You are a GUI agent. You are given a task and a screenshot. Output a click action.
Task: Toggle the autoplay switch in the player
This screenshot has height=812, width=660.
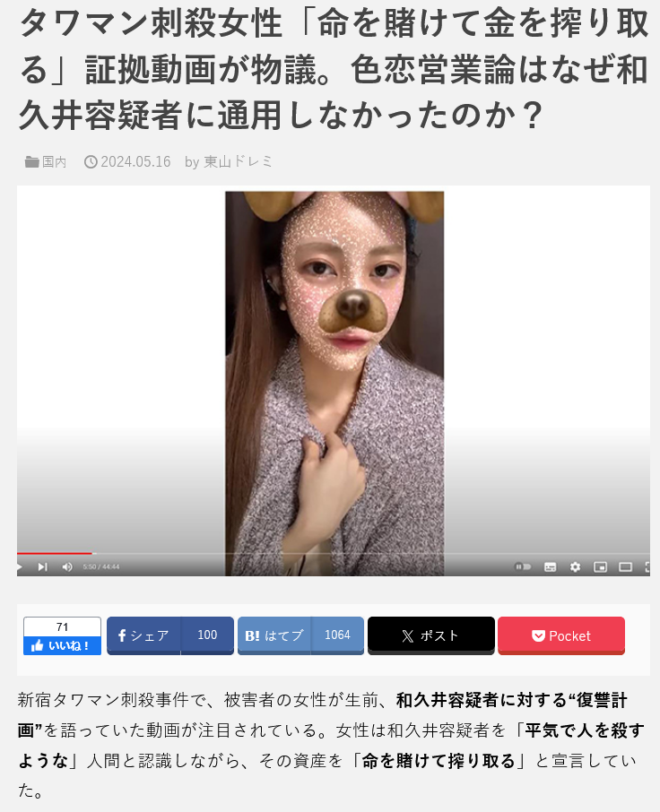pyautogui.click(x=523, y=567)
